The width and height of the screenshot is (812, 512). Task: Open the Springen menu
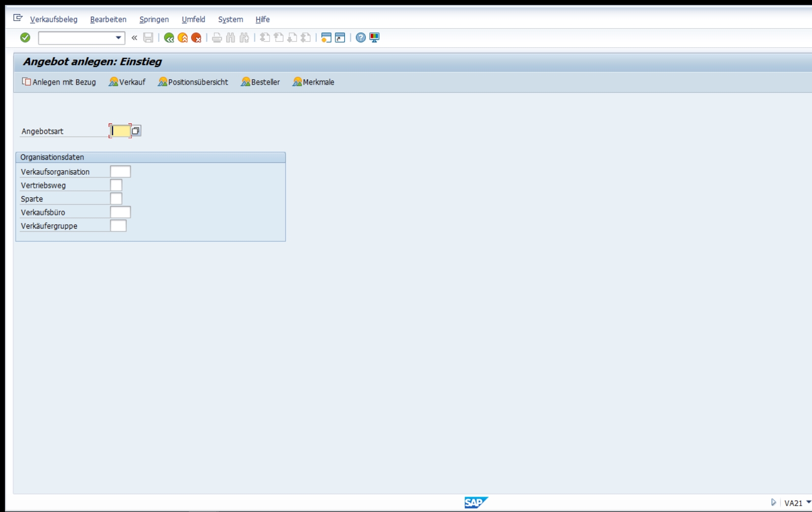pos(154,20)
